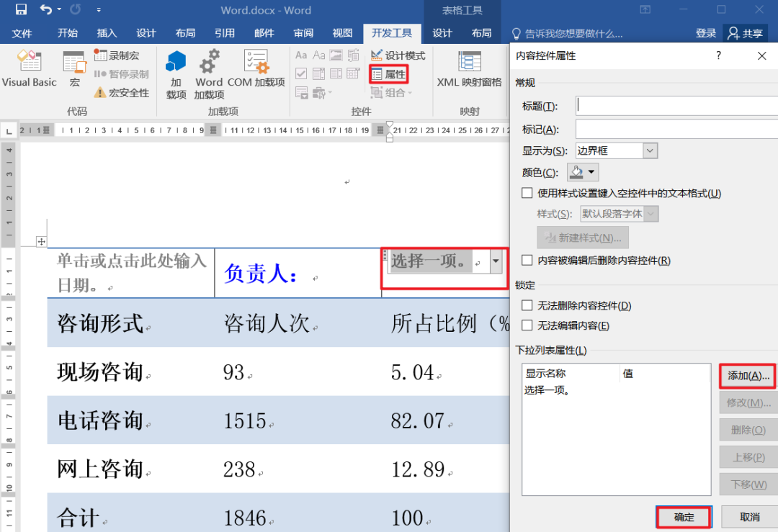Image resolution: width=778 pixels, height=532 pixels.
Task: Click 属性 properties button in ribbon
Action: (x=389, y=74)
